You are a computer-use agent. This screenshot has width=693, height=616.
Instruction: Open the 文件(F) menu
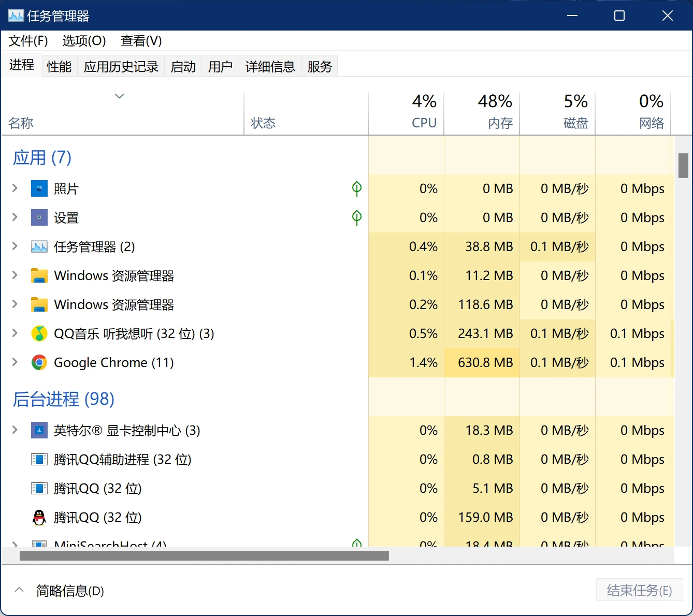[28, 41]
